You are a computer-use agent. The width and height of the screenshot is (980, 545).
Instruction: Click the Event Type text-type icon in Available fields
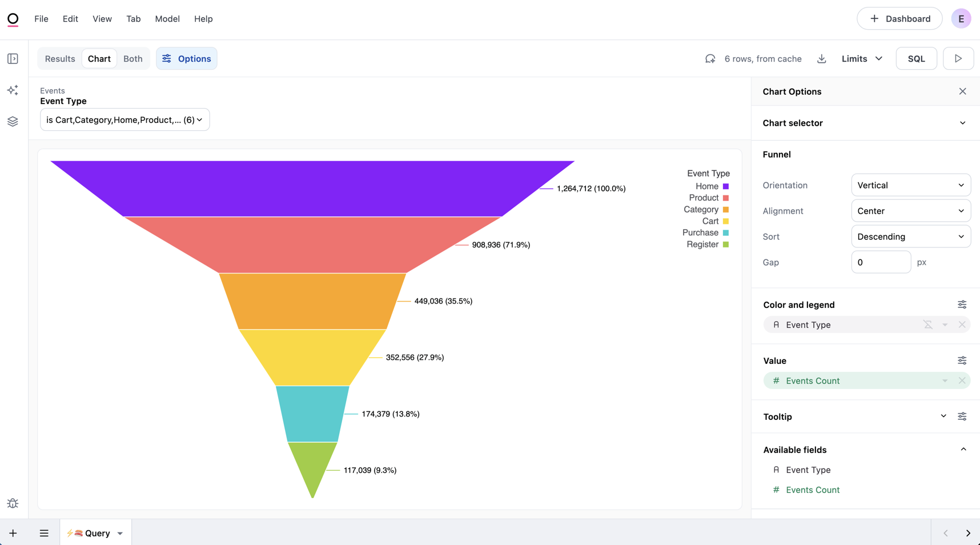pos(776,470)
